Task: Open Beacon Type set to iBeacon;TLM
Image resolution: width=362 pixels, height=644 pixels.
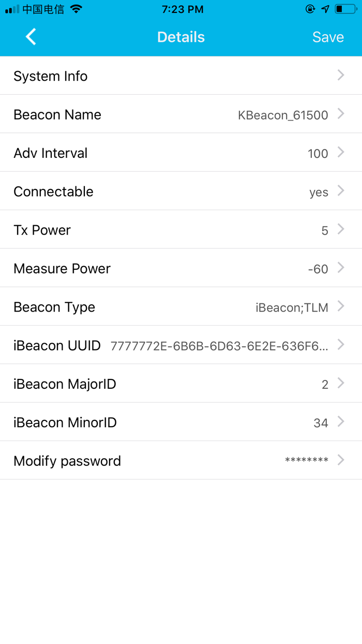Action: coord(181,306)
